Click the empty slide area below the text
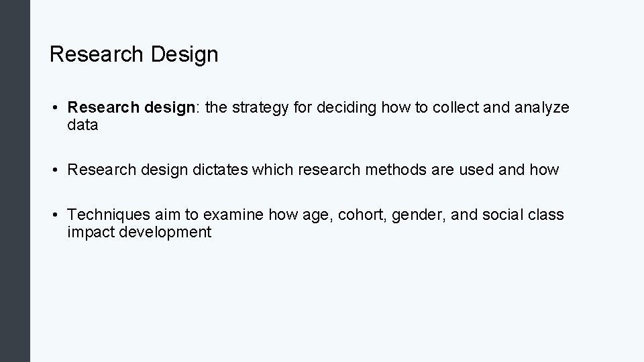644x362 pixels. tap(335, 302)
